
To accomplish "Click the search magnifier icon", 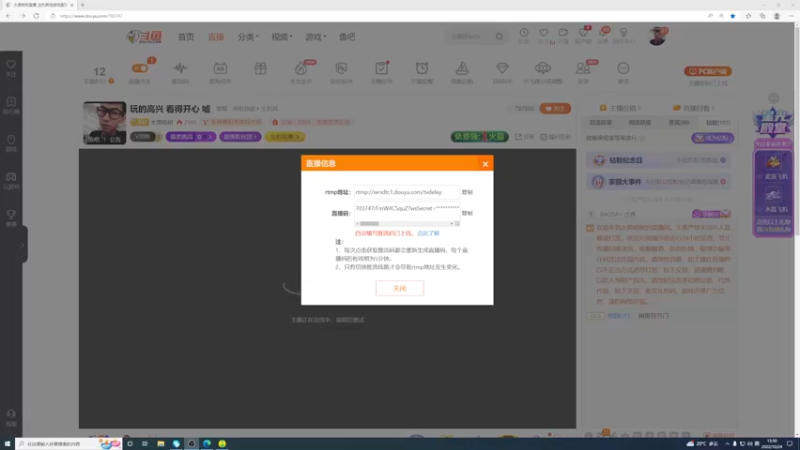I will click(499, 37).
